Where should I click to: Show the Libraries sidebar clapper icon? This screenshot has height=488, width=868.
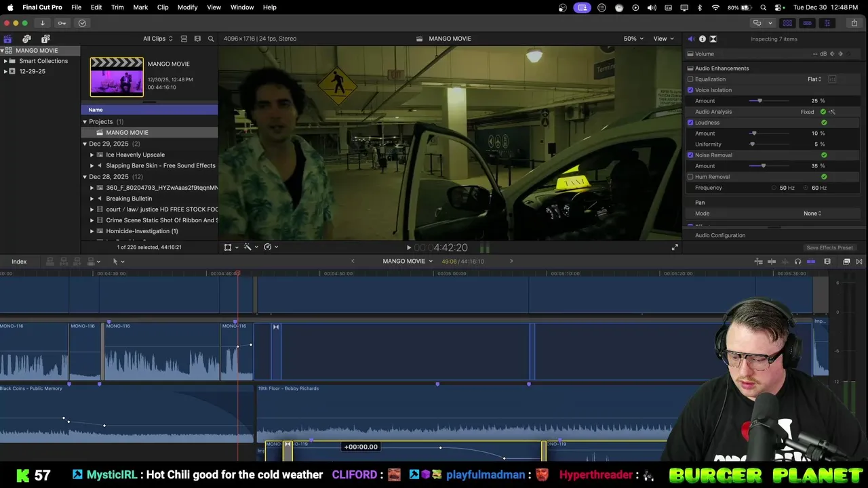pyautogui.click(x=7, y=39)
